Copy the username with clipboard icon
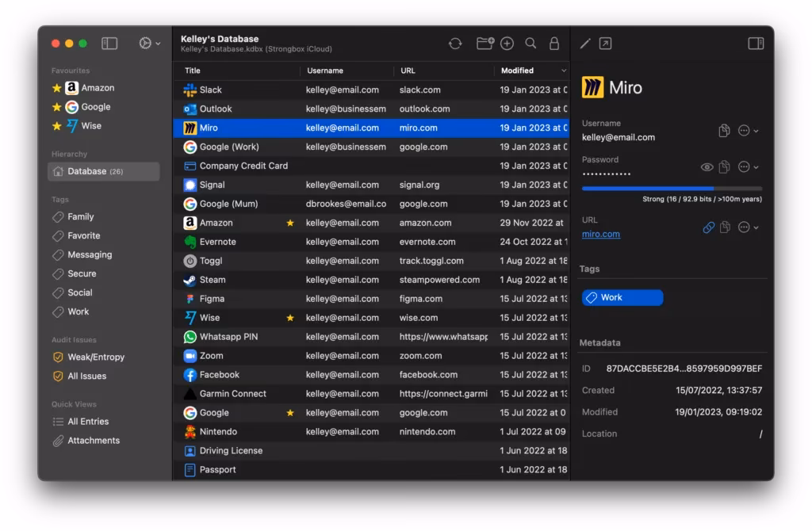This screenshot has width=812, height=531. click(724, 131)
